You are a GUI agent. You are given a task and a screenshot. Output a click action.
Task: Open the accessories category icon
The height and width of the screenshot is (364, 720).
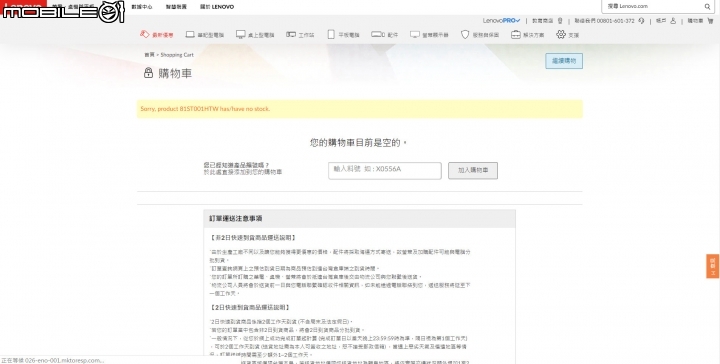[377, 34]
